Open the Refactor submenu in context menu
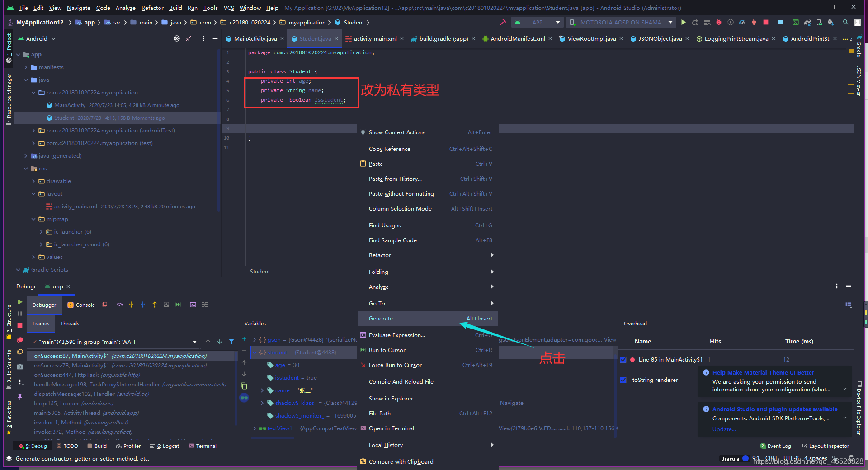 pos(428,255)
